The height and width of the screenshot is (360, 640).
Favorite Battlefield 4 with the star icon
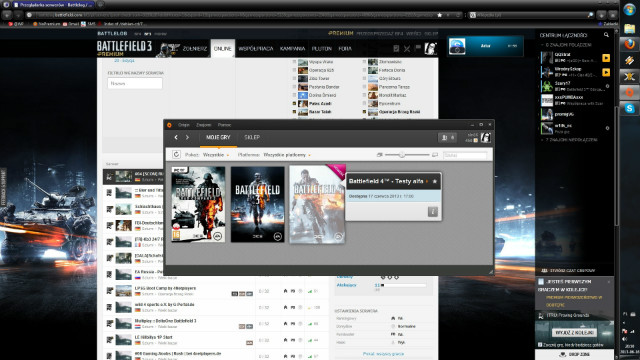click(435, 181)
